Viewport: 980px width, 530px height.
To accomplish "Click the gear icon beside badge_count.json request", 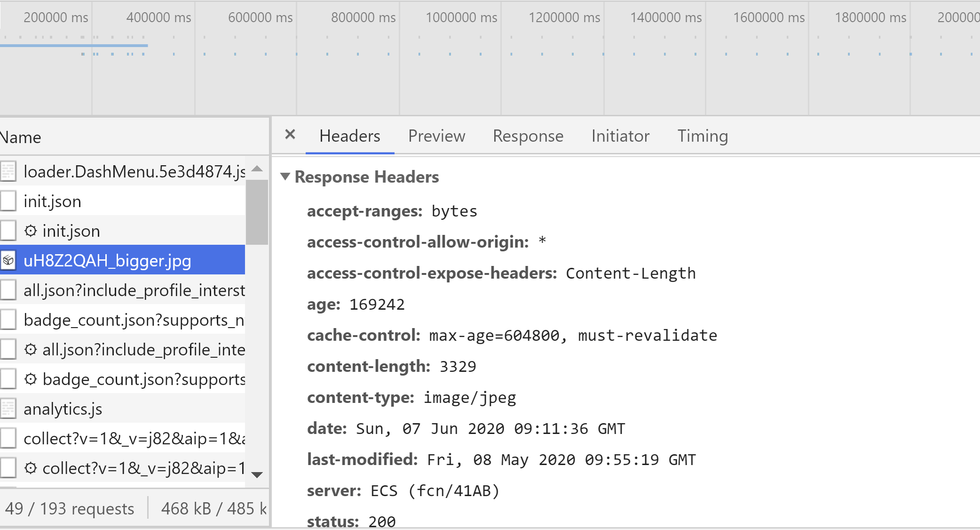I will (x=31, y=378).
